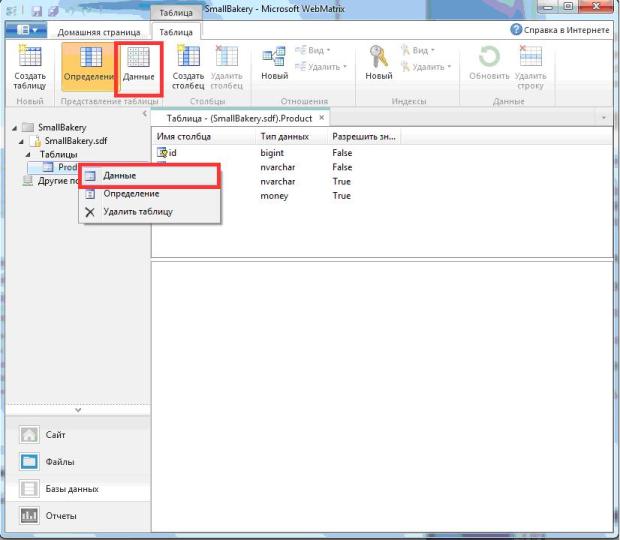Close the Product table document tab
Viewport: 620px width, 540px height.
pos(322,117)
